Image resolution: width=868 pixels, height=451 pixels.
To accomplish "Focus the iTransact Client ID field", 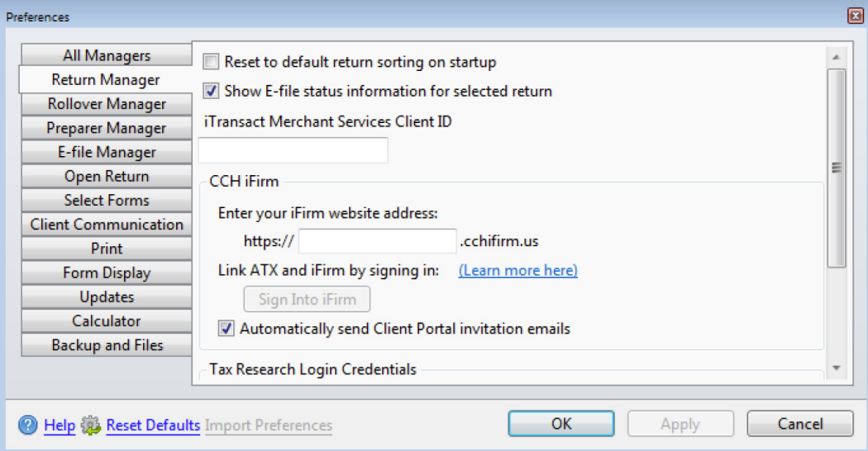I will 293,150.
